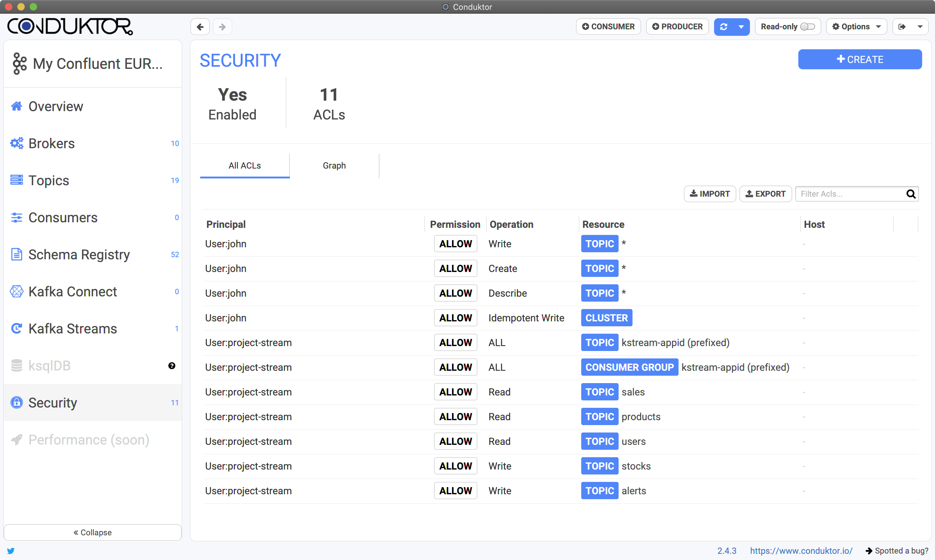Toggle the Read-only switch
935x560 pixels.
(807, 27)
